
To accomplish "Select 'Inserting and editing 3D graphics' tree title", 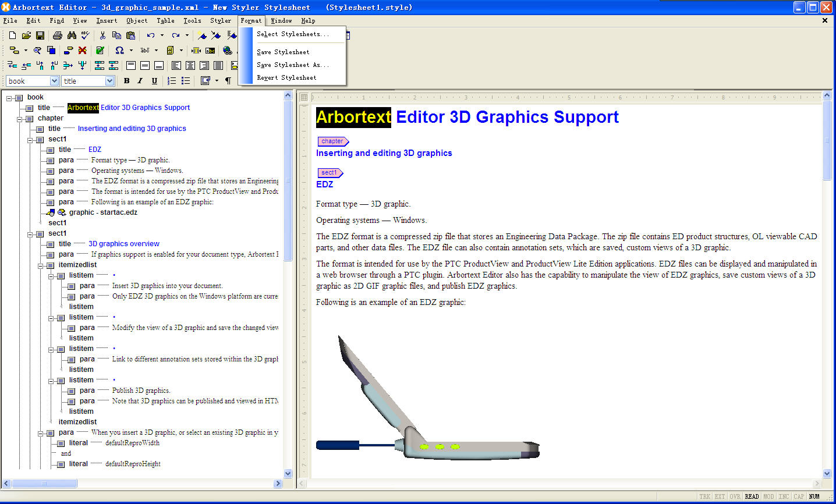I will pyautogui.click(x=132, y=129).
